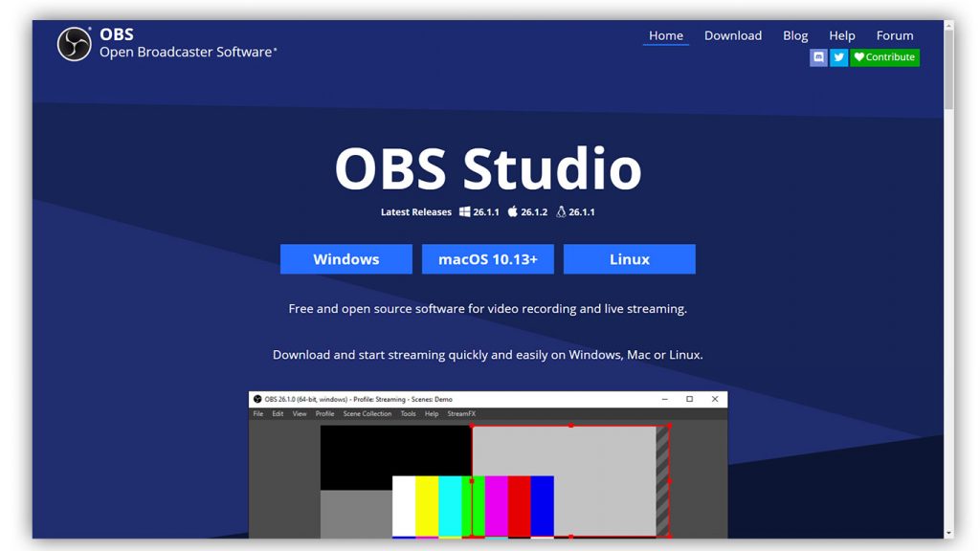
Task: Click the Windows logo beside 26.1.1
Action: pos(464,211)
